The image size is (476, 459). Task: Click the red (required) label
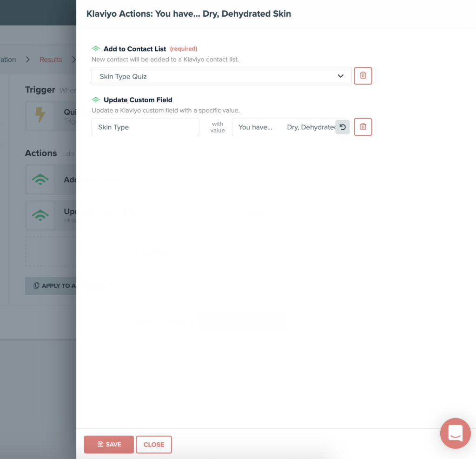(184, 49)
